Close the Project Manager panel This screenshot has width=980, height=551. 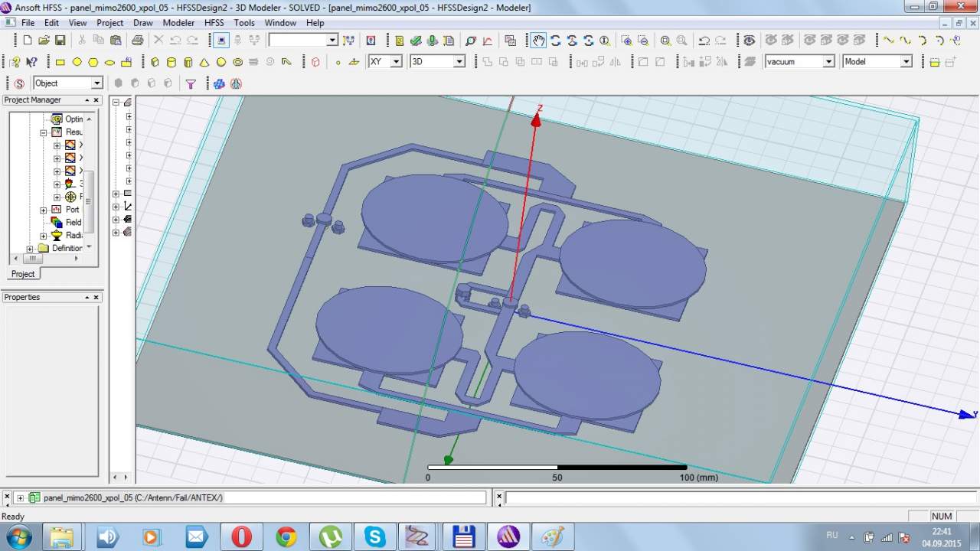(96, 100)
